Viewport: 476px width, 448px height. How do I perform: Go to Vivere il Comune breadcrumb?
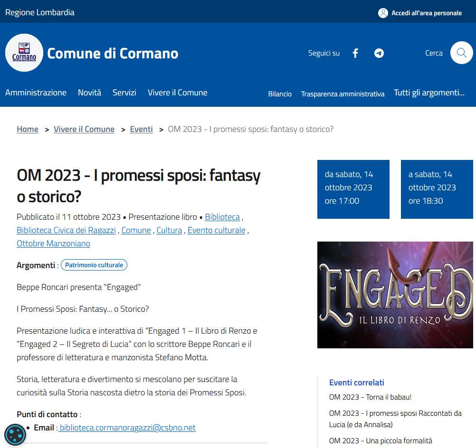84,129
